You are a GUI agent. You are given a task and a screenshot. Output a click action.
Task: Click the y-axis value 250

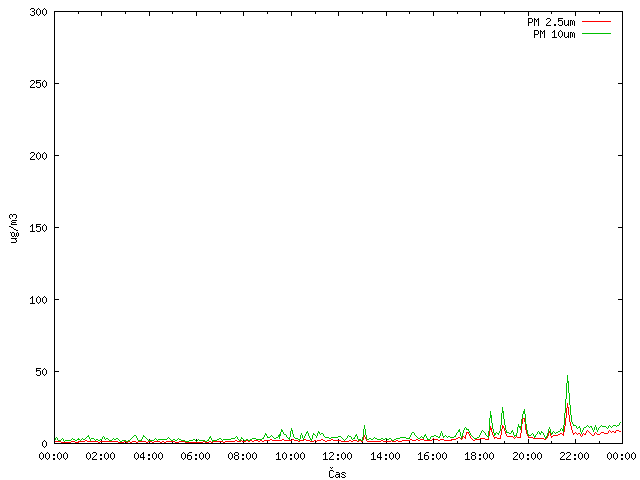pyautogui.click(x=38, y=84)
